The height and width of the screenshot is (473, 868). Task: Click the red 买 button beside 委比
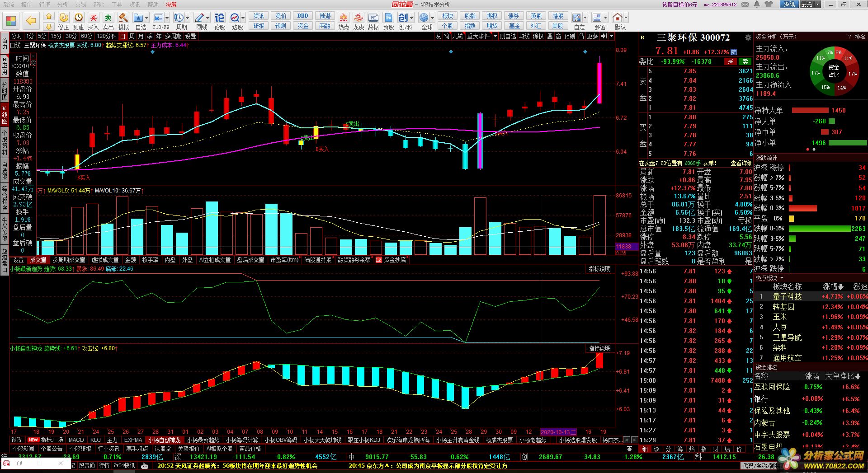[731, 61]
